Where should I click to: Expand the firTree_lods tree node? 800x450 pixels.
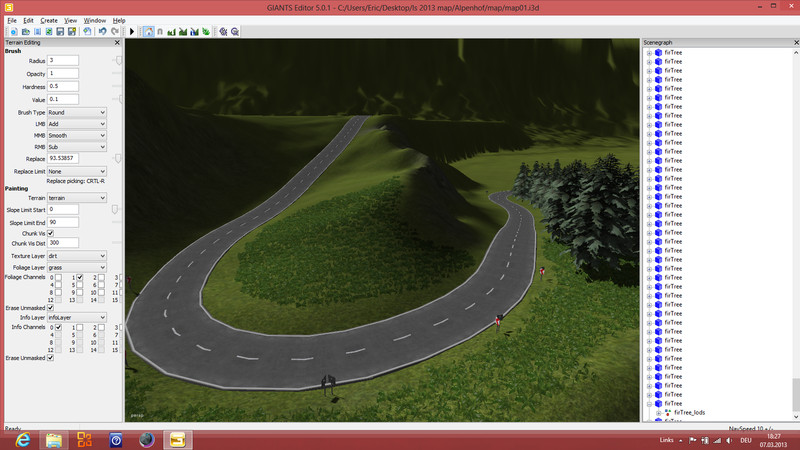[659, 413]
